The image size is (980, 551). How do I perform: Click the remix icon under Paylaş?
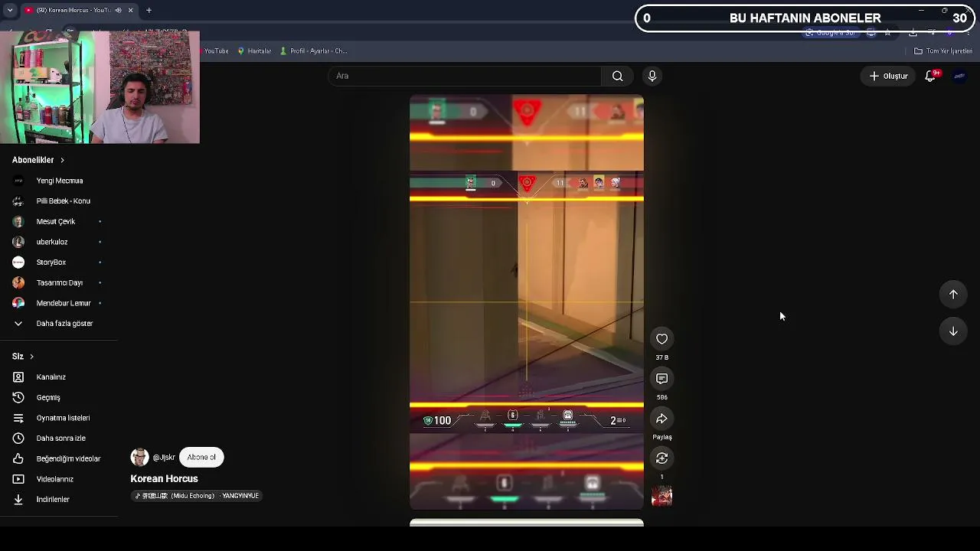tap(662, 458)
